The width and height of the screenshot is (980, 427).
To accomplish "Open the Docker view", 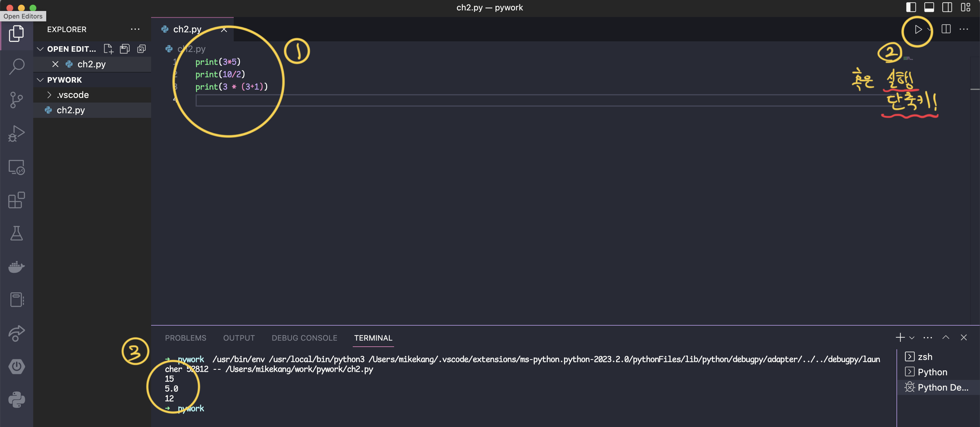I will [x=16, y=267].
